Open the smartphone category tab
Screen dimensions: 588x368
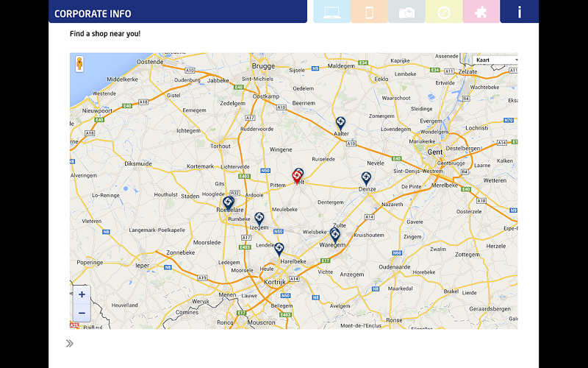(370, 12)
